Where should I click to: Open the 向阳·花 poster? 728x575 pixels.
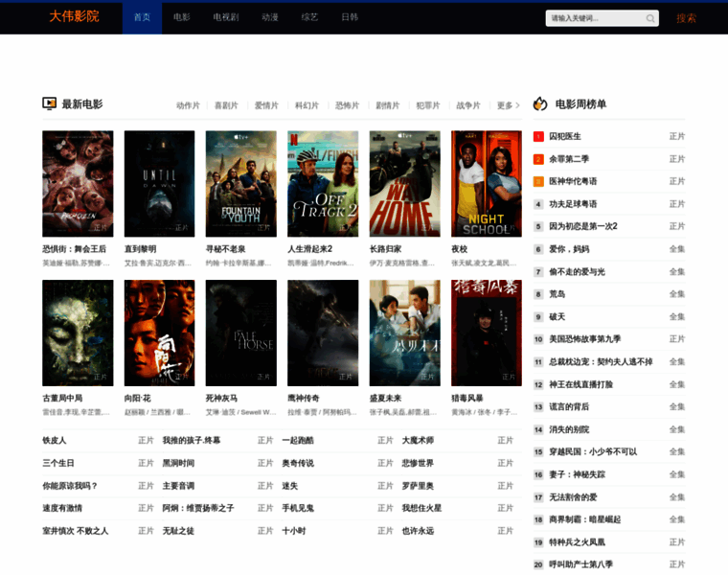159,333
